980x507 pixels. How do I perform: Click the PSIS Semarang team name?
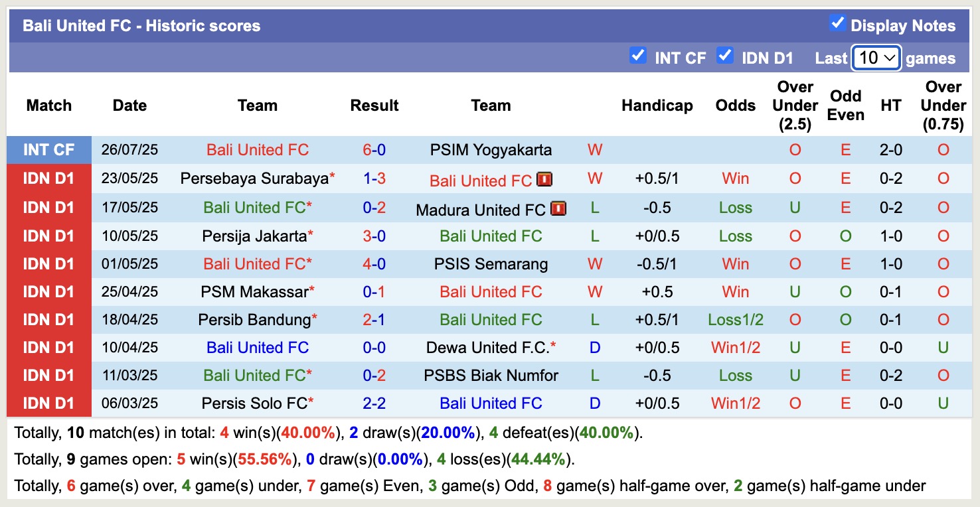coord(491,263)
